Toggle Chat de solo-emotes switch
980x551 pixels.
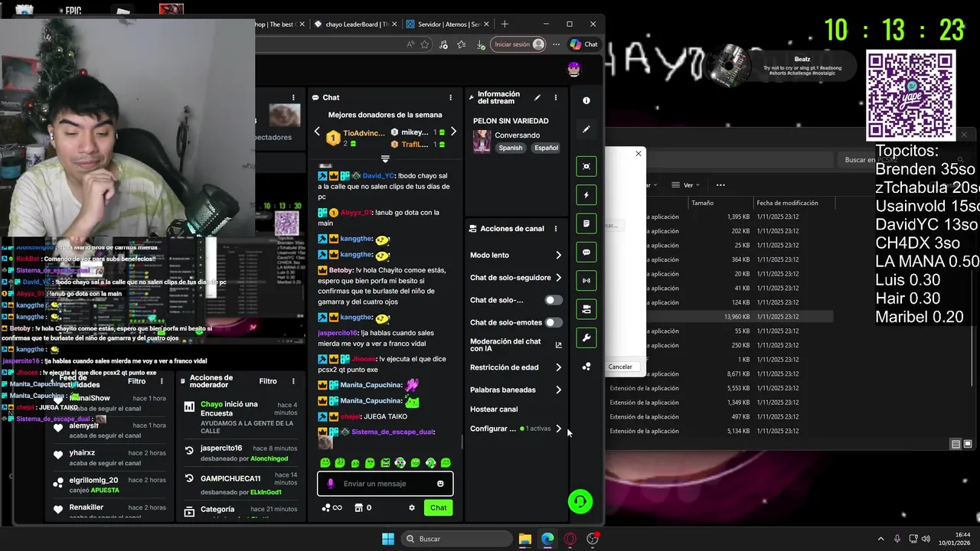[x=553, y=322]
